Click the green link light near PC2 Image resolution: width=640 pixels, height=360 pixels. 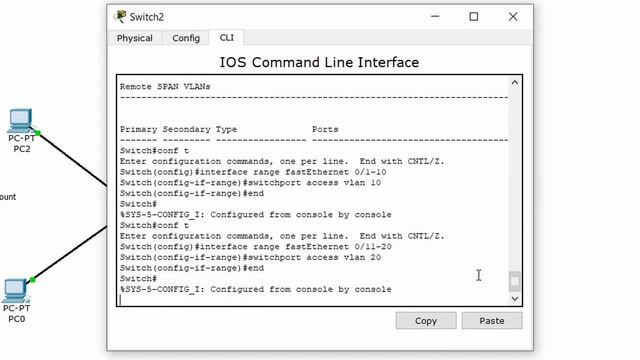[38, 133]
